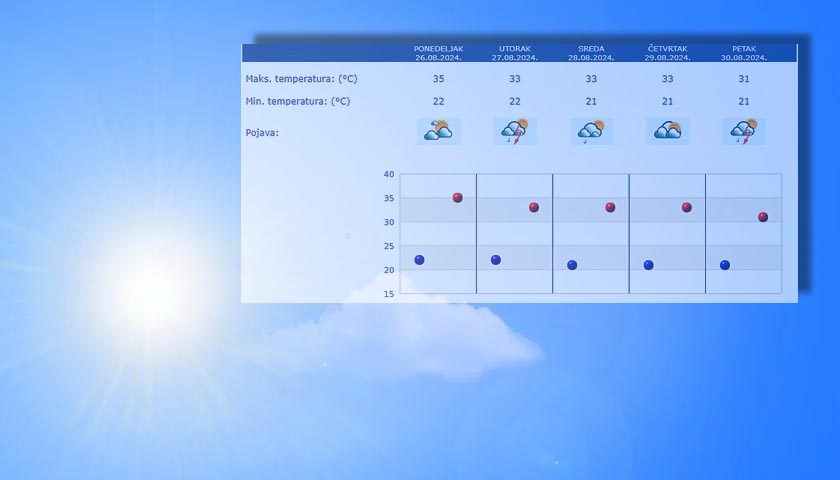
Task: Click the chart axis label 25
Action: click(x=389, y=246)
